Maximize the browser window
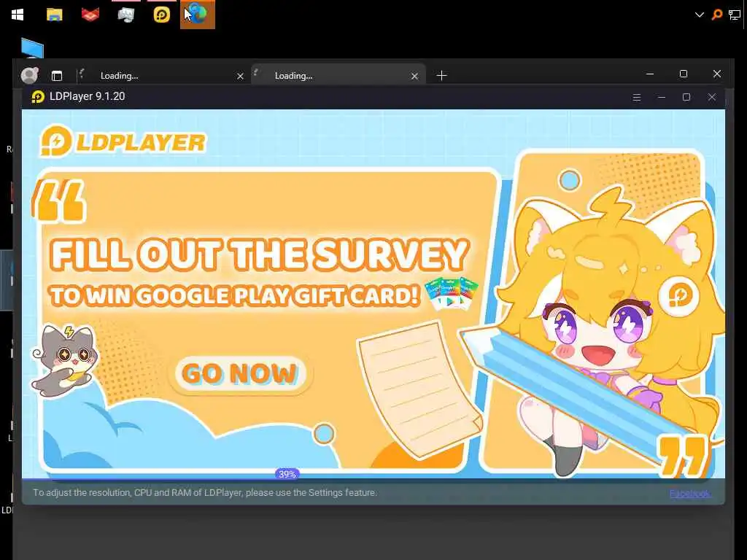747x560 pixels. click(x=683, y=74)
